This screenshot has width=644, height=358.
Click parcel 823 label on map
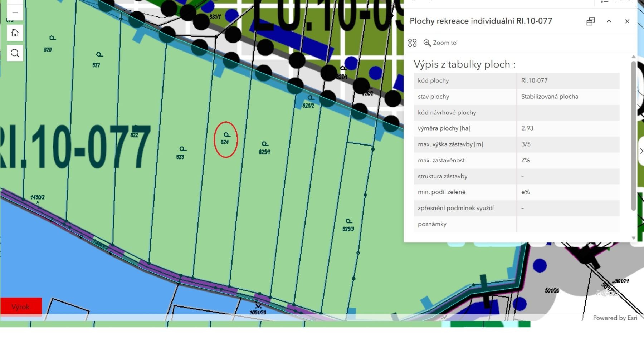coord(180,157)
